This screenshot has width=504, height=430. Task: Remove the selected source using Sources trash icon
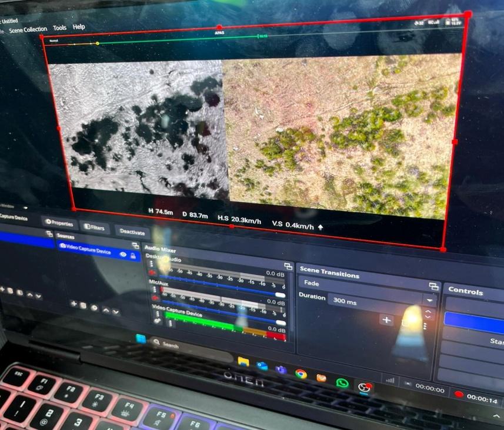click(x=83, y=305)
